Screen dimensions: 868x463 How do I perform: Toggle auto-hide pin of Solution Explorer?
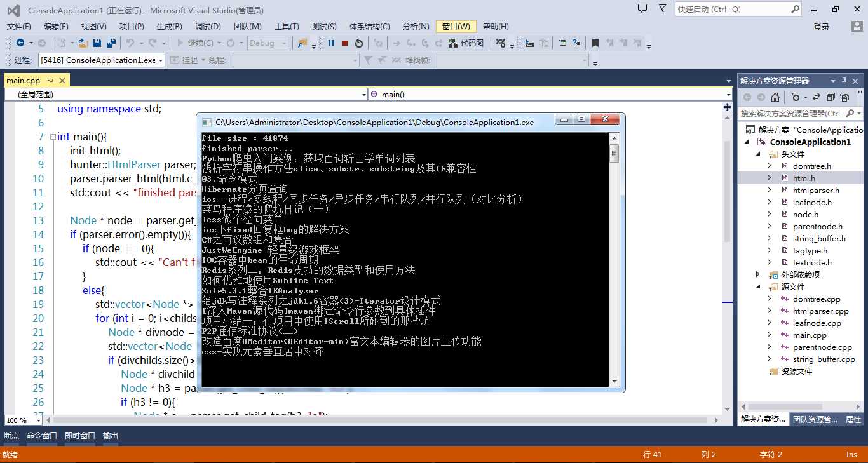[x=844, y=81]
